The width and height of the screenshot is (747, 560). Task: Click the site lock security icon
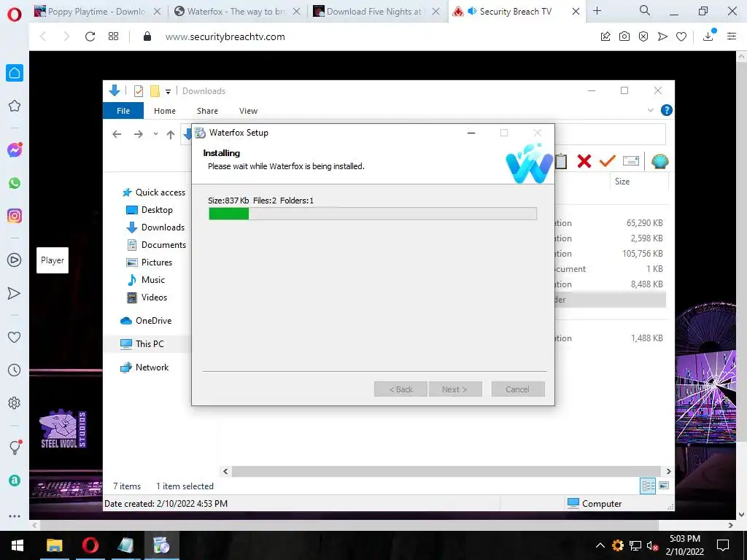click(x=147, y=36)
